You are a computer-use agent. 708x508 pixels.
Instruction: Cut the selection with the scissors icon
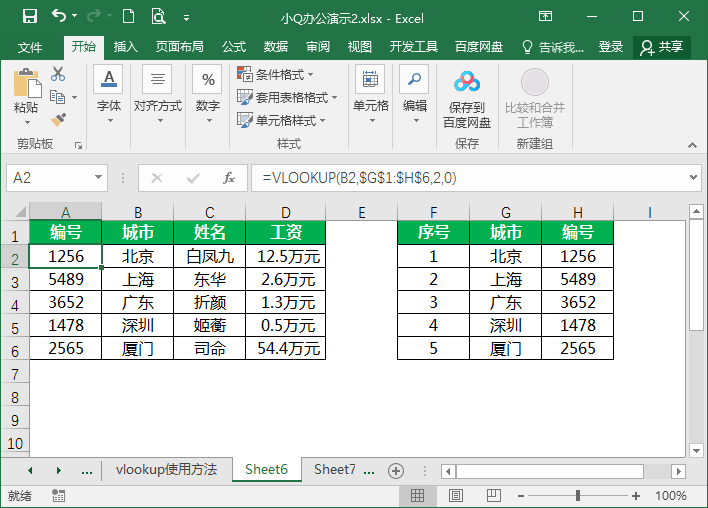pos(58,74)
